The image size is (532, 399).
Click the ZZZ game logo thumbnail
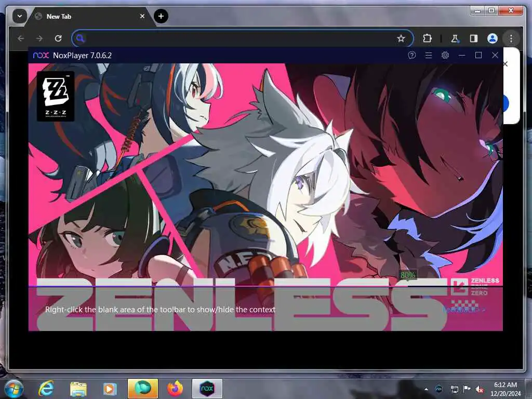[x=55, y=96]
